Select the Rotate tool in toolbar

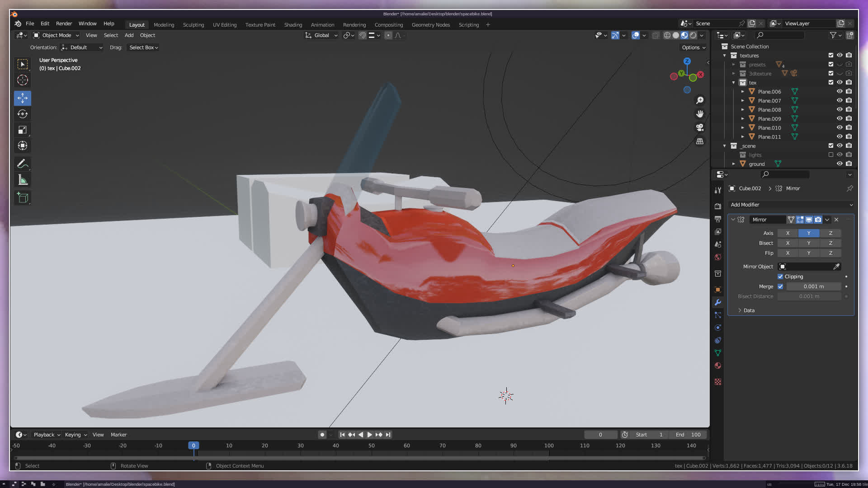23,114
